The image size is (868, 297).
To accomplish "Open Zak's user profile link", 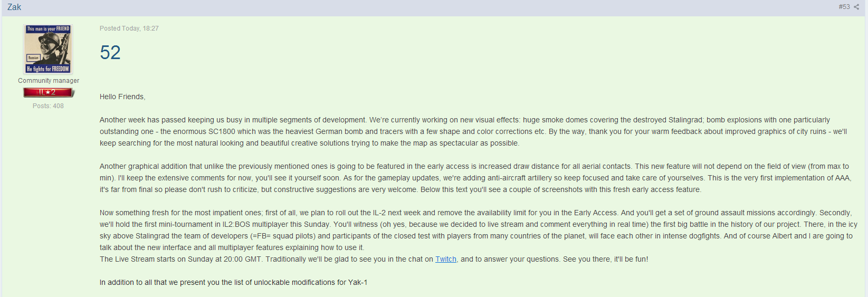I will [x=14, y=7].
